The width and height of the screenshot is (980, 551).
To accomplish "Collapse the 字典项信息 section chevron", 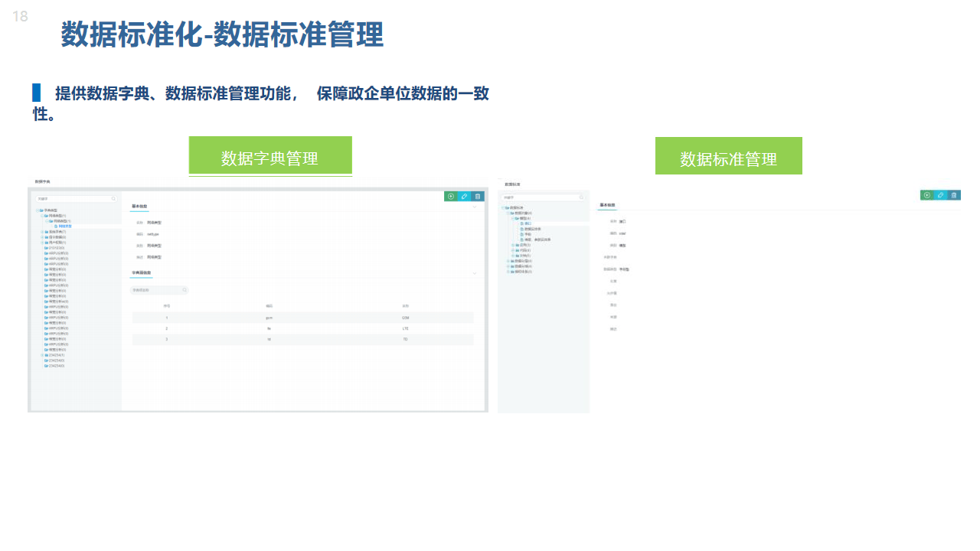I will 475,272.
